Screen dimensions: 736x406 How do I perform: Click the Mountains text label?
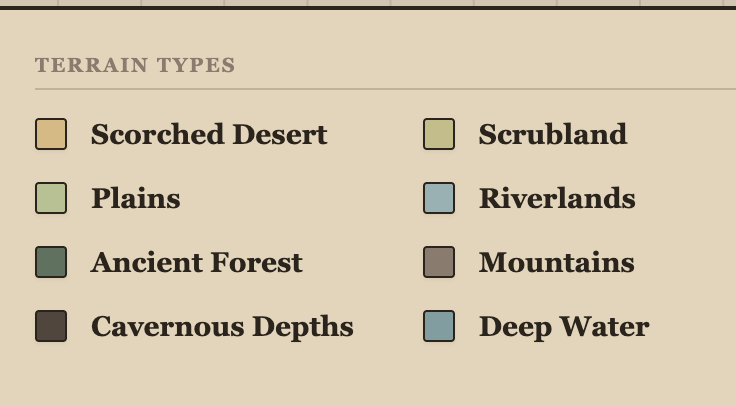[x=557, y=262]
